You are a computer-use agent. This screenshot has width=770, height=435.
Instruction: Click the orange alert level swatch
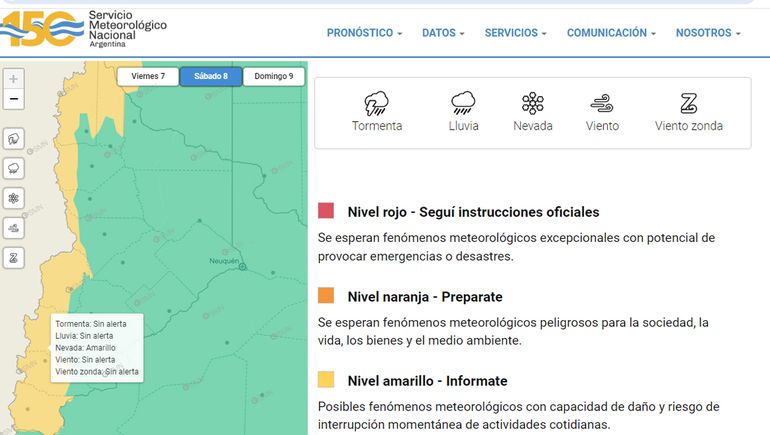tap(326, 296)
